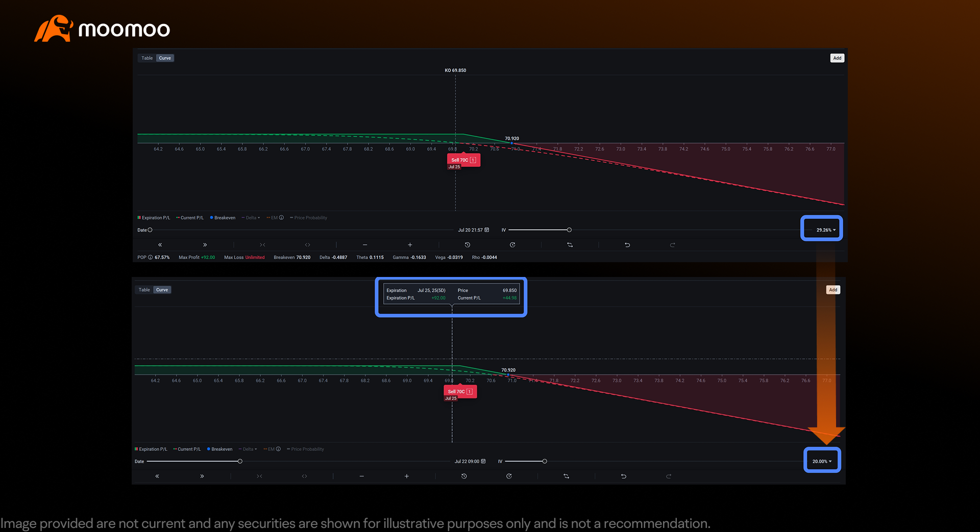
Task: Click the IV slider handle in upper chart
Action: [x=569, y=230]
